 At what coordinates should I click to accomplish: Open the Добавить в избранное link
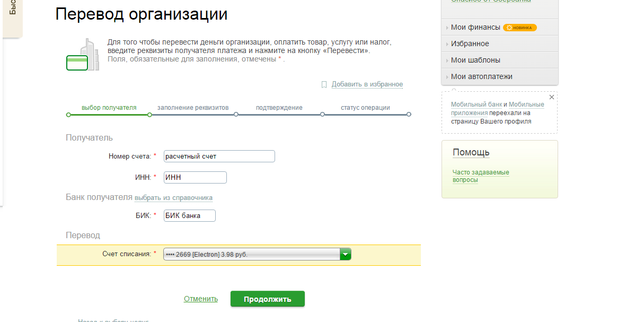[367, 84]
